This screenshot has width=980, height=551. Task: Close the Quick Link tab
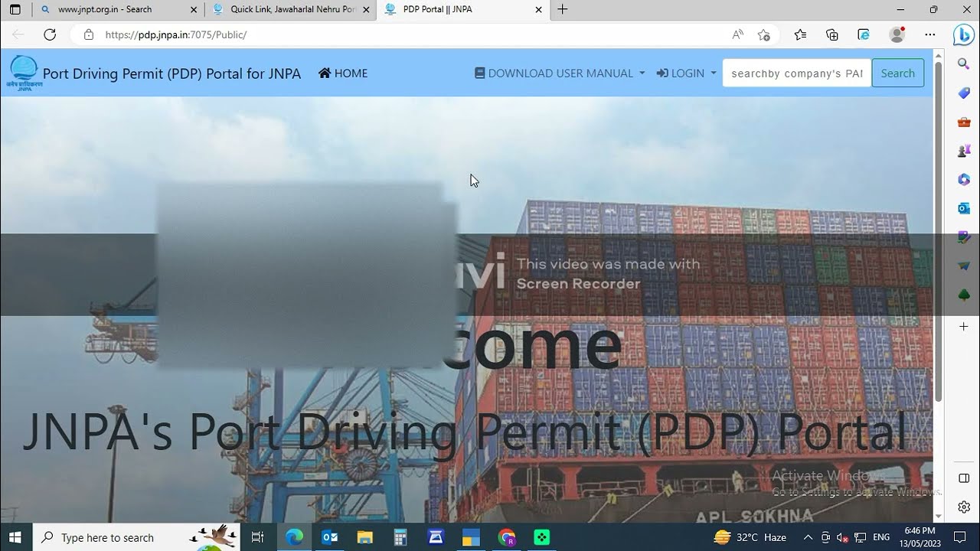(366, 10)
